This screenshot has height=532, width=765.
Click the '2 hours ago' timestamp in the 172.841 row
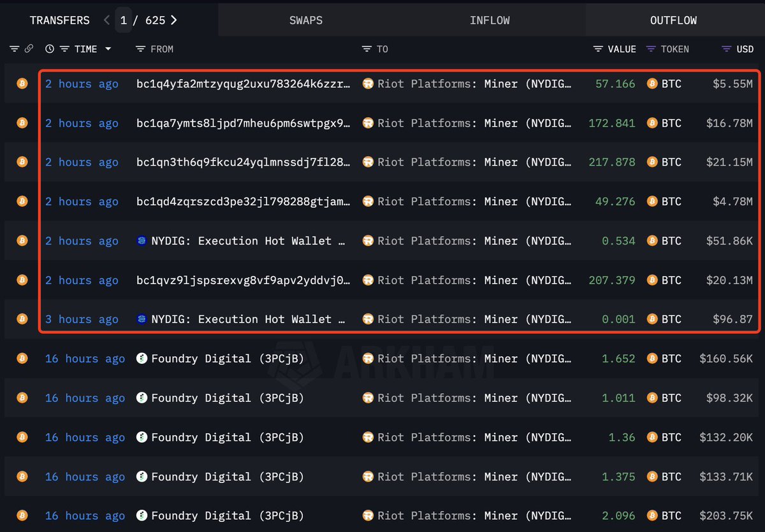click(x=82, y=123)
